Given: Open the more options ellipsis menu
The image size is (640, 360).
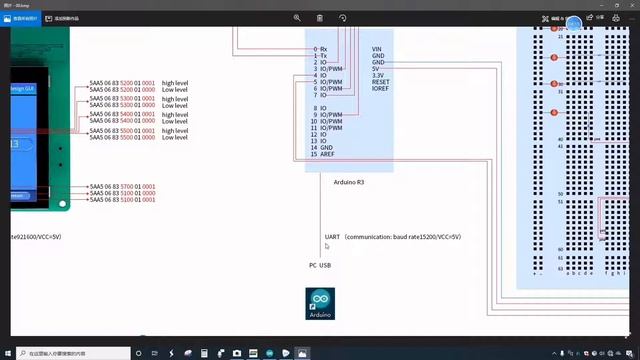Looking at the screenshot, I should pyautogui.click(x=633, y=18).
